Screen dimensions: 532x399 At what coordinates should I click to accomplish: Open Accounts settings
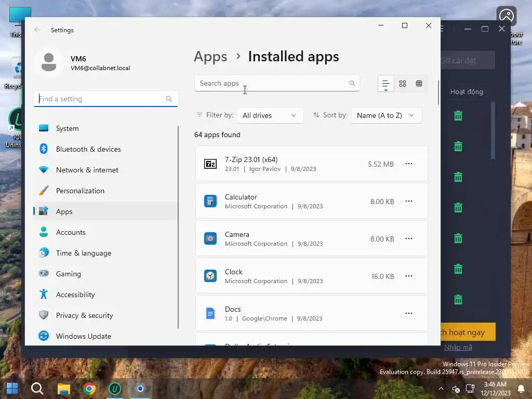(105, 232)
